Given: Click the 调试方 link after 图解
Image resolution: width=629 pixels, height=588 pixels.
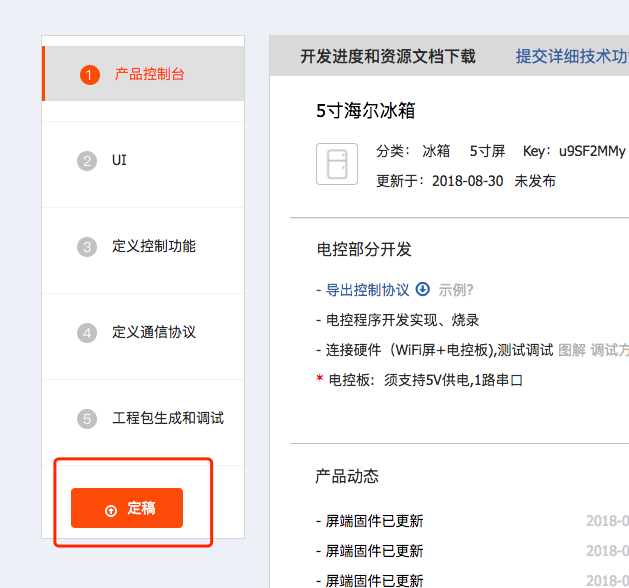Looking at the screenshot, I should [x=609, y=350].
